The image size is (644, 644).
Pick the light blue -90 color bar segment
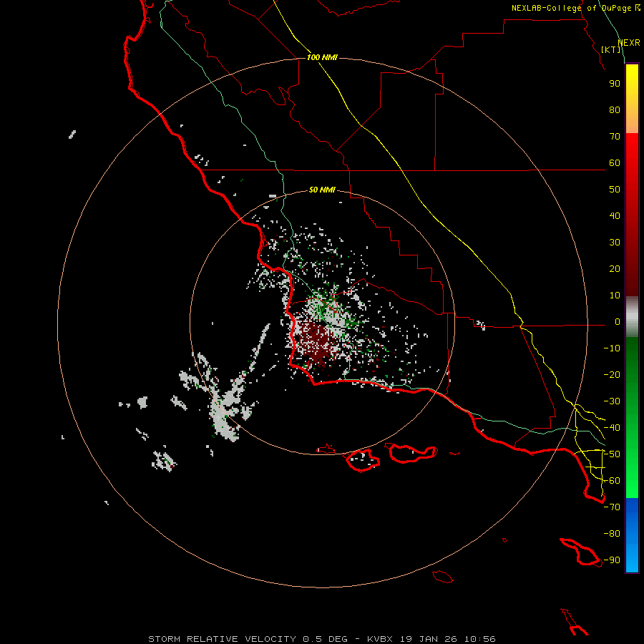coord(632,562)
